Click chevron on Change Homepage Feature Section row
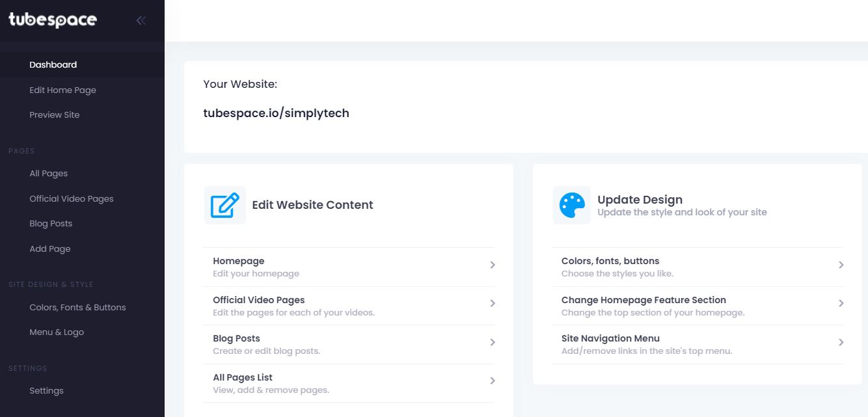 tap(841, 303)
